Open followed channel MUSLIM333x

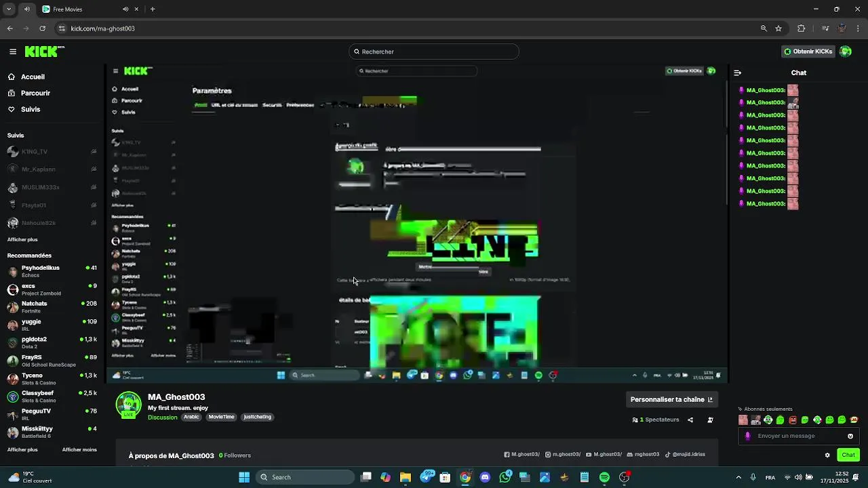(52, 187)
